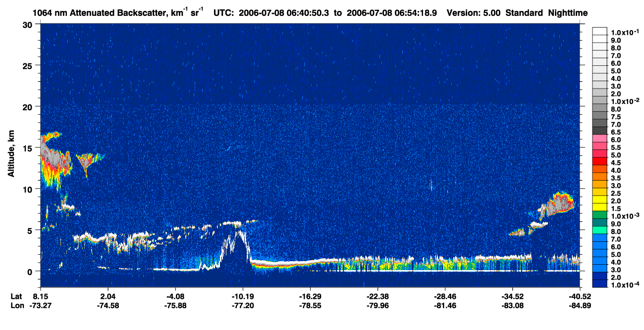Click colorbar label "1.5"
The image size is (644, 330).
click(615, 209)
